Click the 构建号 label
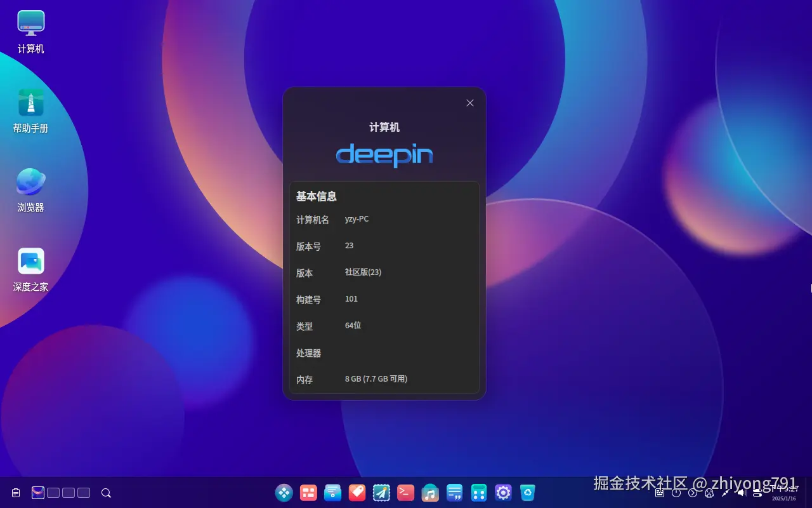 point(308,300)
